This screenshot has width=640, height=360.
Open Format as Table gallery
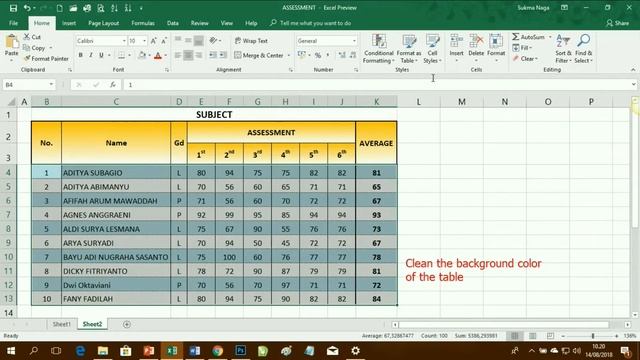[x=409, y=49]
